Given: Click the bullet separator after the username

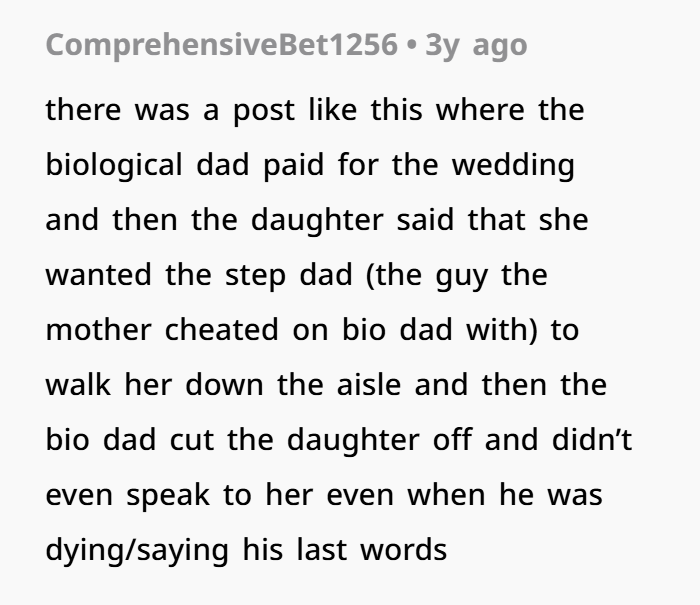Looking at the screenshot, I should (411, 45).
